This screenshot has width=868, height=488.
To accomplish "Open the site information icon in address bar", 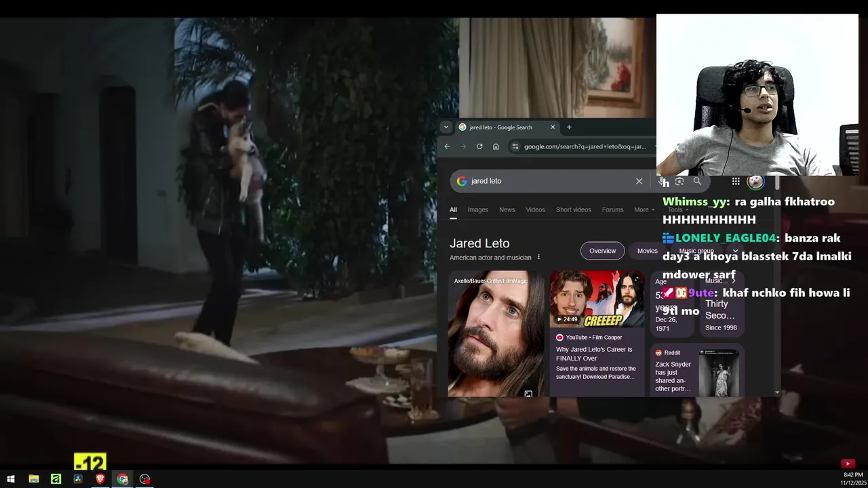I will click(x=515, y=146).
